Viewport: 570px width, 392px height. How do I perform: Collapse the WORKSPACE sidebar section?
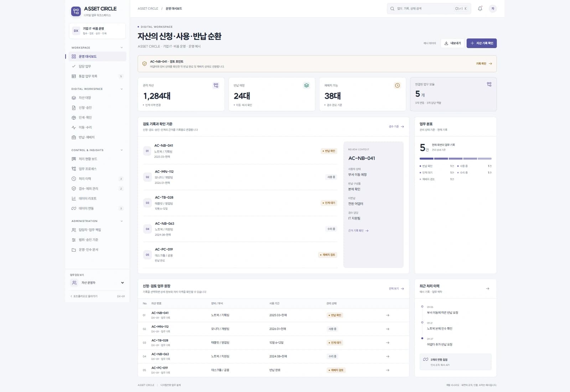(121, 48)
